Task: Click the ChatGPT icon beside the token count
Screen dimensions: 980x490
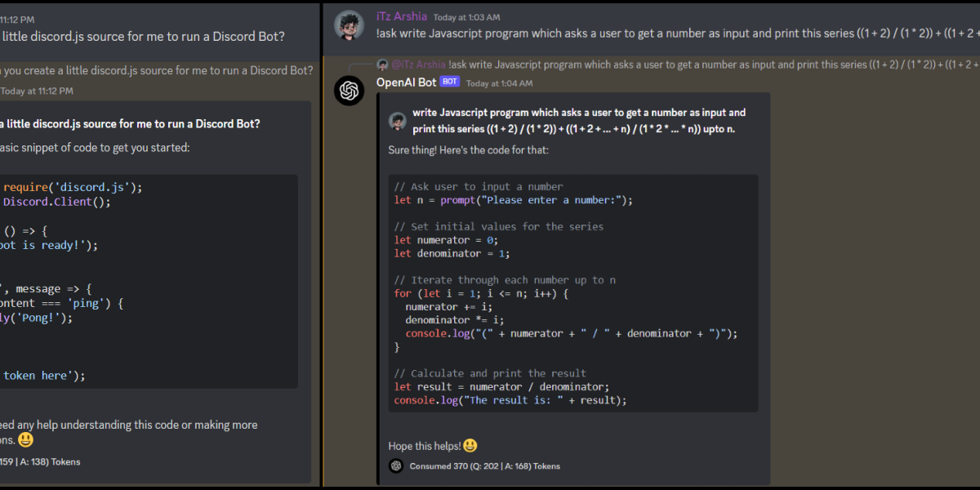Action: click(x=396, y=465)
